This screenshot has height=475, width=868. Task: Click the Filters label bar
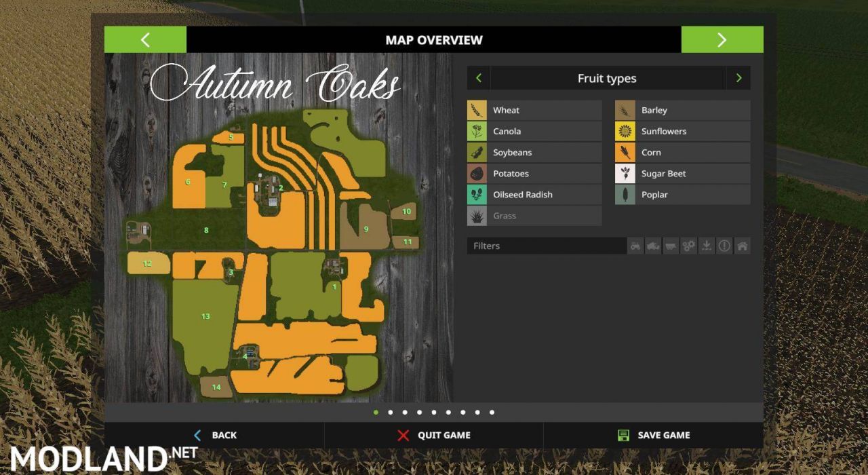coord(547,246)
